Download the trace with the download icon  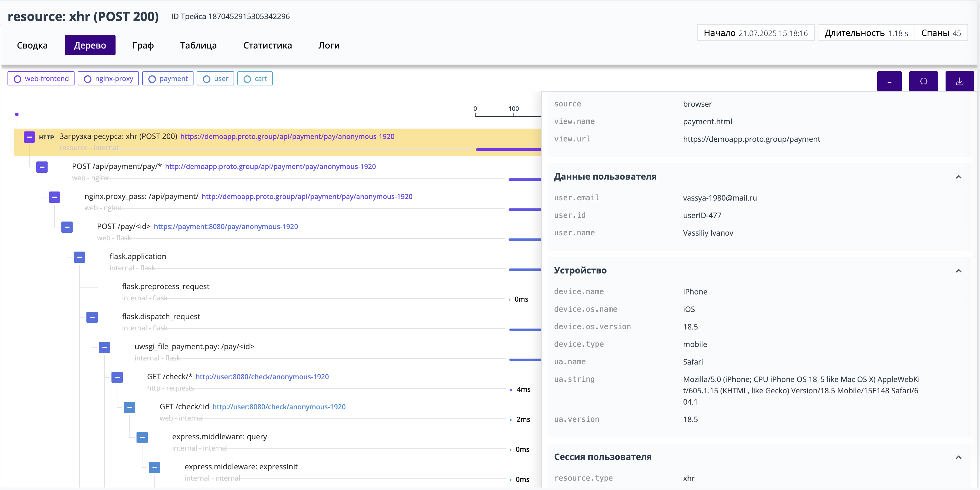(959, 81)
